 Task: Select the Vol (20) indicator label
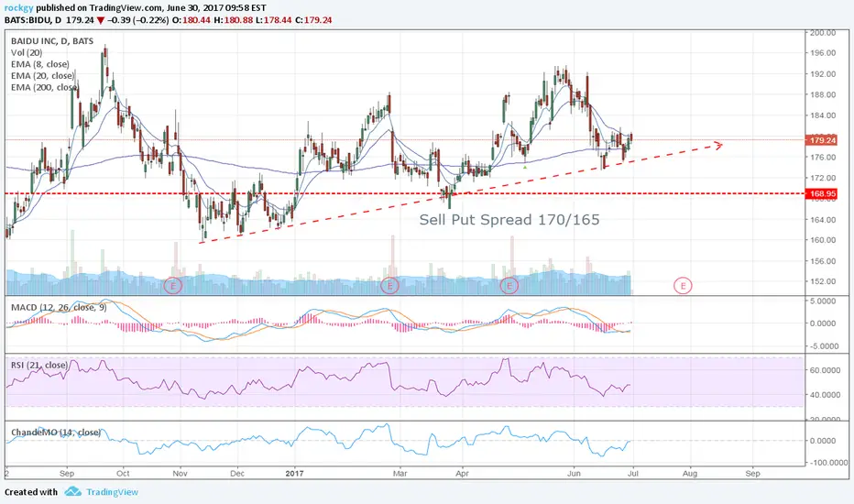coord(27,53)
